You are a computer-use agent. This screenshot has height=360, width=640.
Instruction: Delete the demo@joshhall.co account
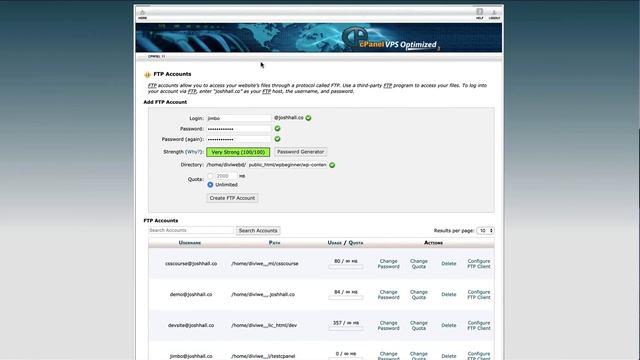(449, 295)
